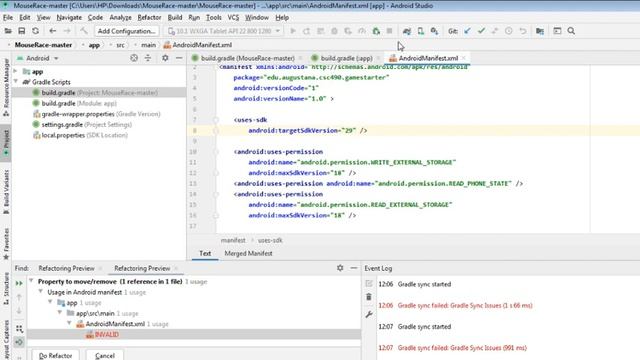This screenshot has height=360, width=640.
Task: Expand the app module in Project tree
Action: (x=16, y=71)
